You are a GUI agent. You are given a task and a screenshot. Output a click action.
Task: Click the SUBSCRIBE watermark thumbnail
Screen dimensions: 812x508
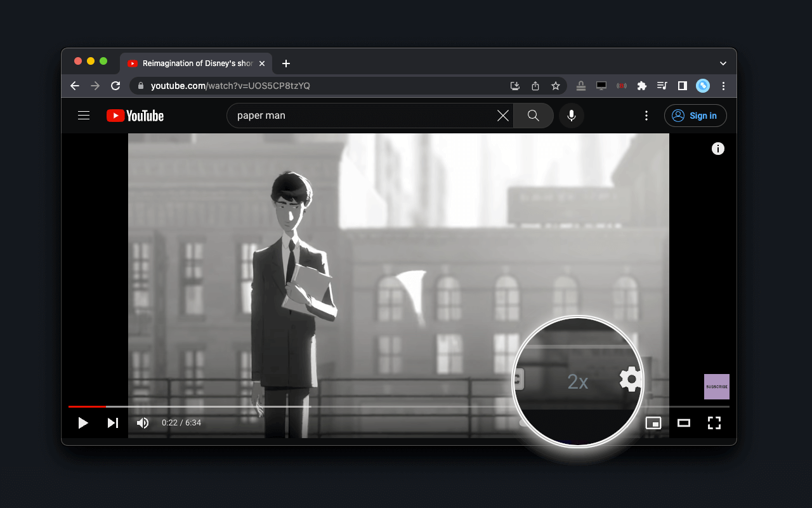pos(717,387)
